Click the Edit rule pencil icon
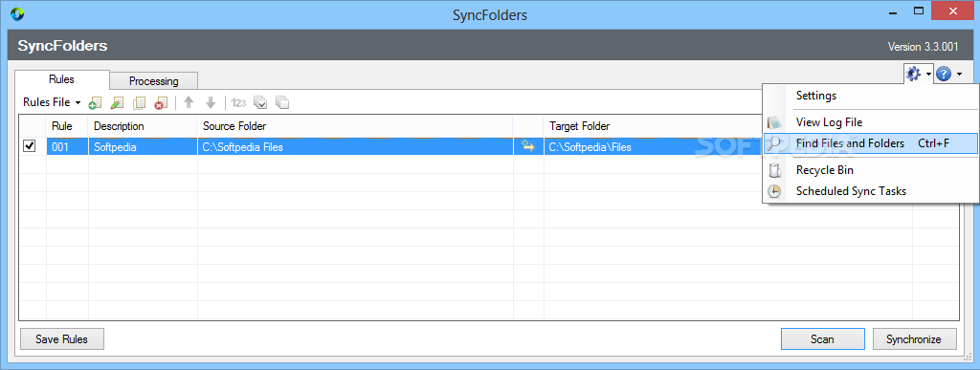Image resolution: width=980 pixels, height=370 pixels. (x=117, y=103)
